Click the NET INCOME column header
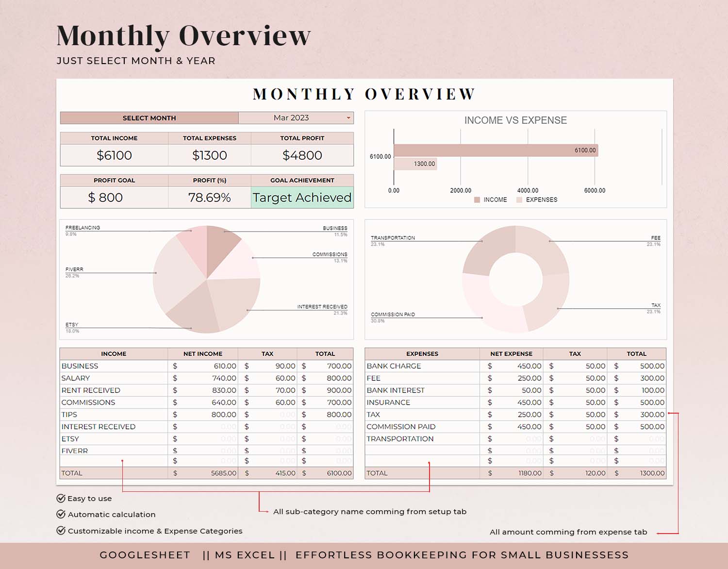 [203, 354]
